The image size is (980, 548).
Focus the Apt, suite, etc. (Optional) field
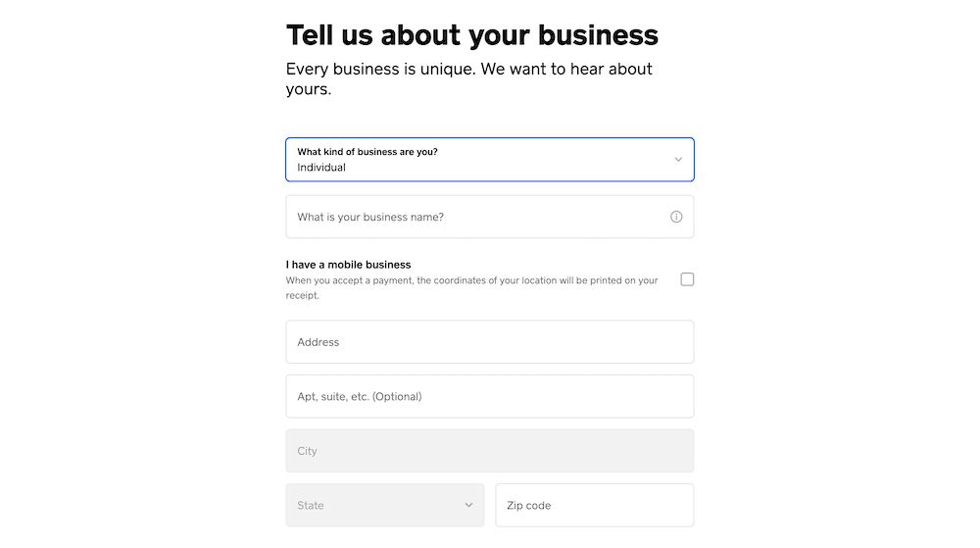tap(490, 396)
